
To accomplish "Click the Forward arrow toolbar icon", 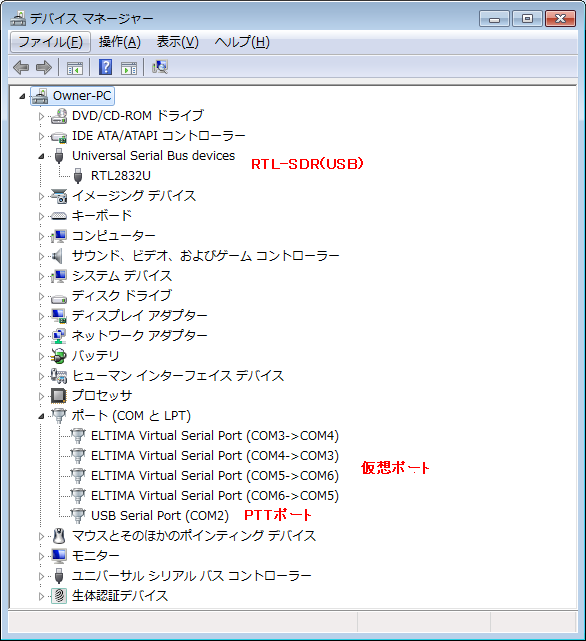I will (44, 67).
